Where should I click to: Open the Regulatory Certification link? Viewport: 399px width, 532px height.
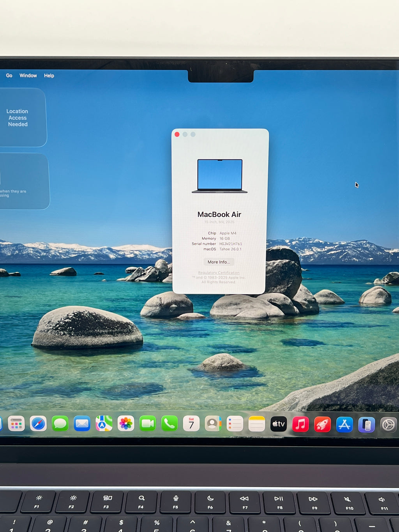click(219, 273)
